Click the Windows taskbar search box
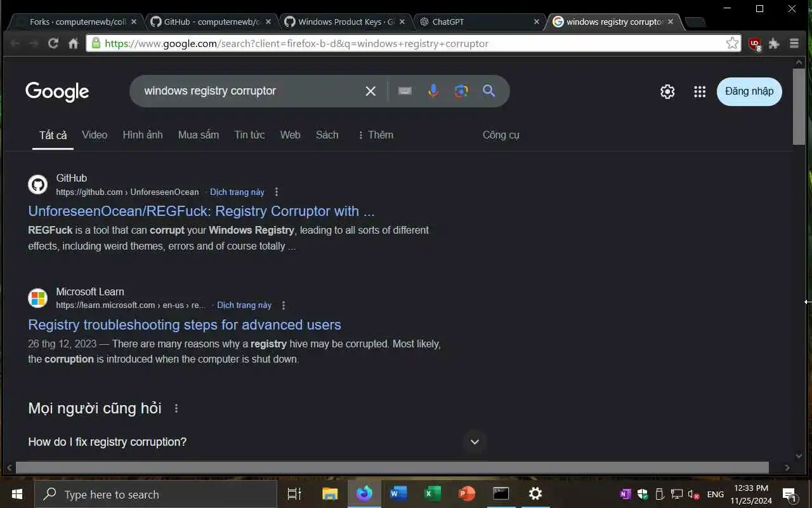This screenshot has width=812, height=508. coord(155,494)
